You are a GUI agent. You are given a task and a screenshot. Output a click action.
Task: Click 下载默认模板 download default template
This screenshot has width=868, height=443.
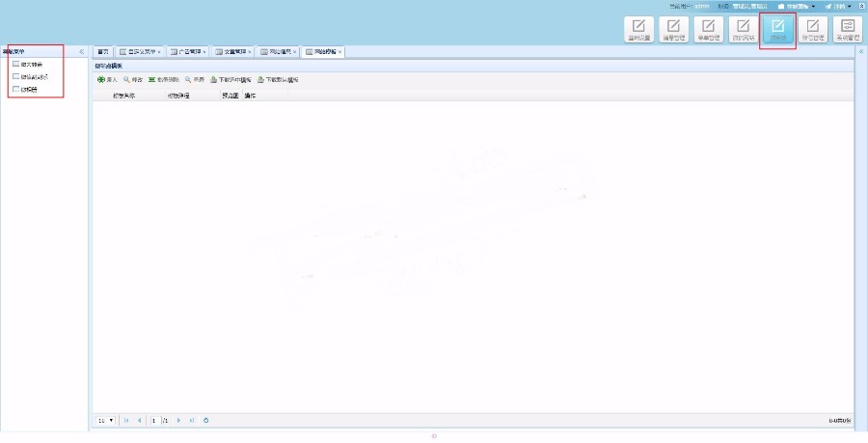pyautogui.click(x=278, y=80)
